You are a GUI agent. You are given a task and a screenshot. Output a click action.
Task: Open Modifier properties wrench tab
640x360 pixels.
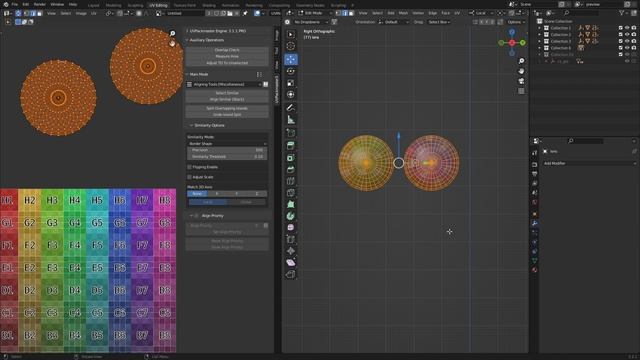pos(535,223)
